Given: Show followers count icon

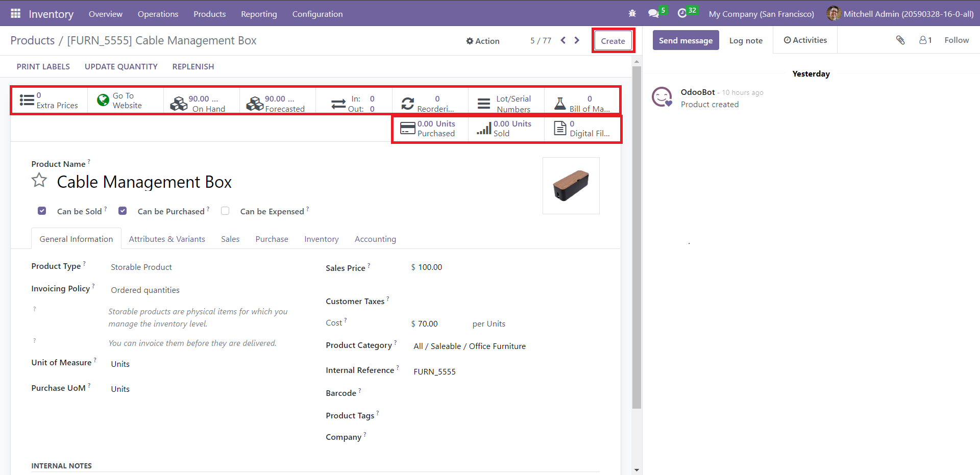Looking at the screenshot, I should pyautogui.click(x=925, y=40).
